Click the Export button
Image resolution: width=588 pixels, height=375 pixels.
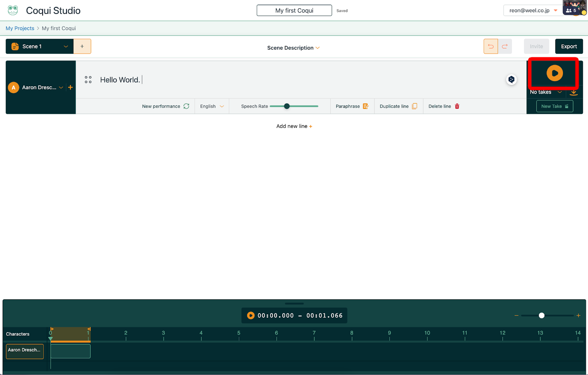(x=569, y=46)
